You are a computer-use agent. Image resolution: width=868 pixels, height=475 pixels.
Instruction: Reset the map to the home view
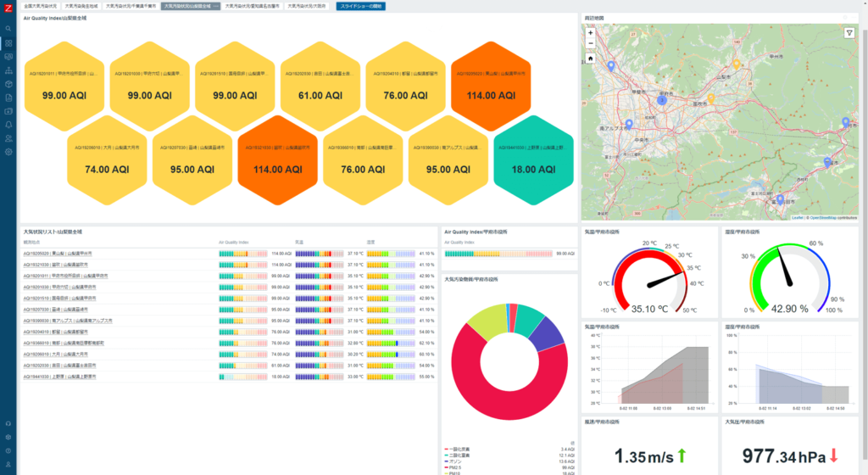590,59
